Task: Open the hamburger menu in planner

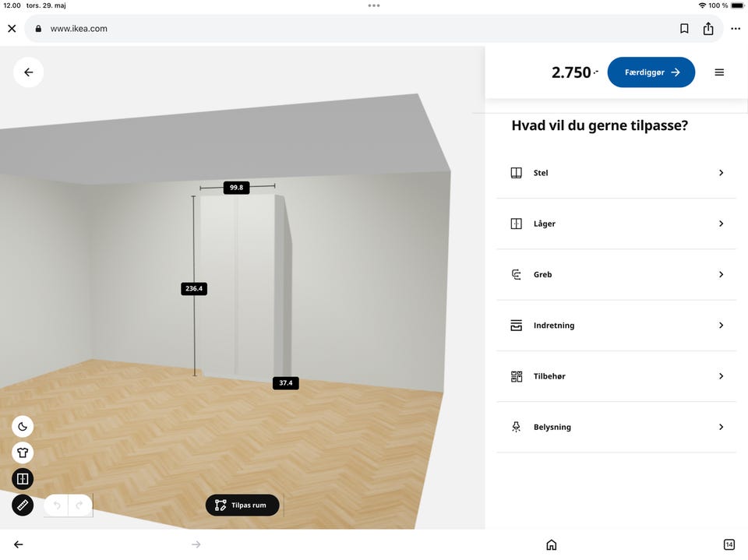Action: (x=719, y=72)
